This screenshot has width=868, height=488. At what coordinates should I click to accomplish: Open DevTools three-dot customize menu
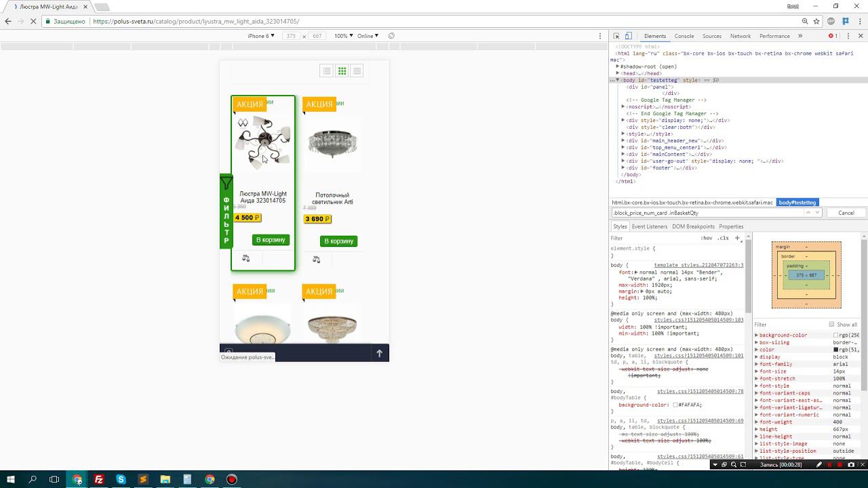click(848, 36)
